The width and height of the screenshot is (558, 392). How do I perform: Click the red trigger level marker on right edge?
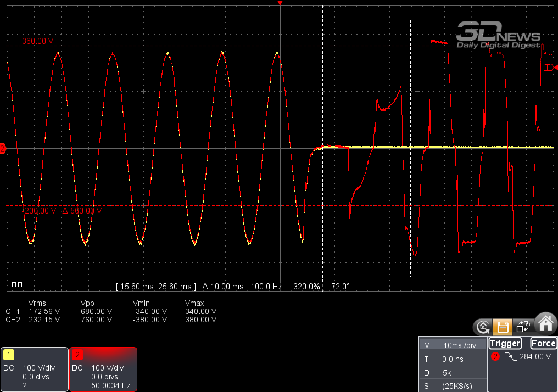548,68
